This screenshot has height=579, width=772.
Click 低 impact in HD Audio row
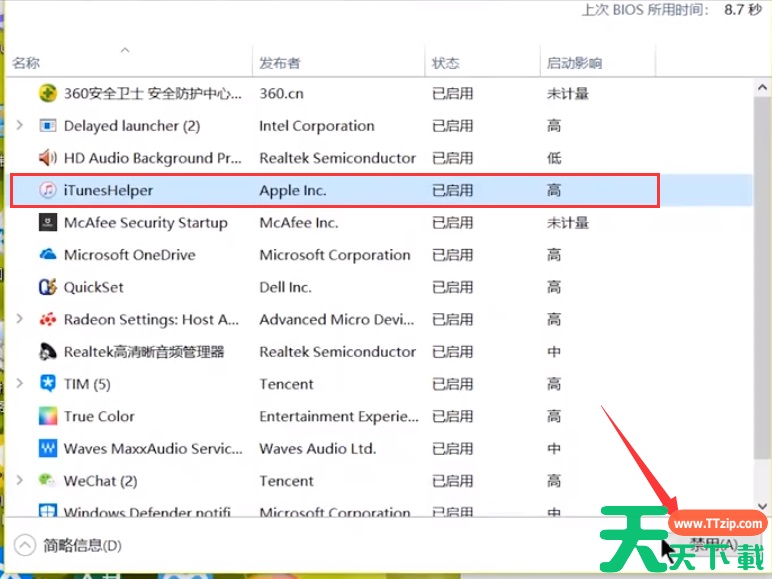tap(554, 158)
